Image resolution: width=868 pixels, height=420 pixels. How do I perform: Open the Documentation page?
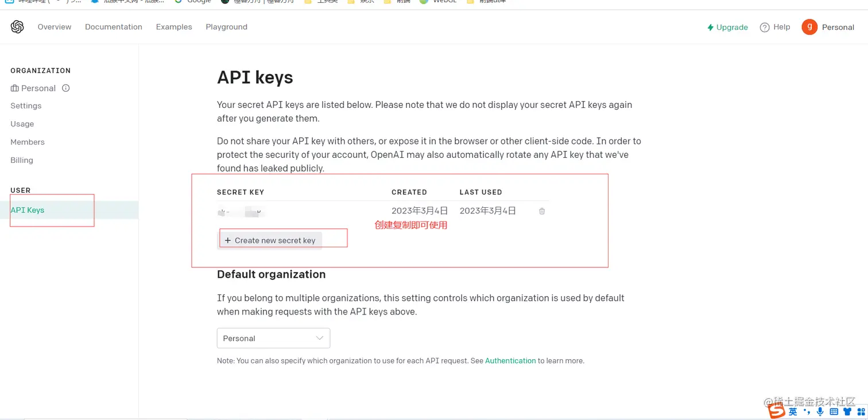tap(114, 27)
